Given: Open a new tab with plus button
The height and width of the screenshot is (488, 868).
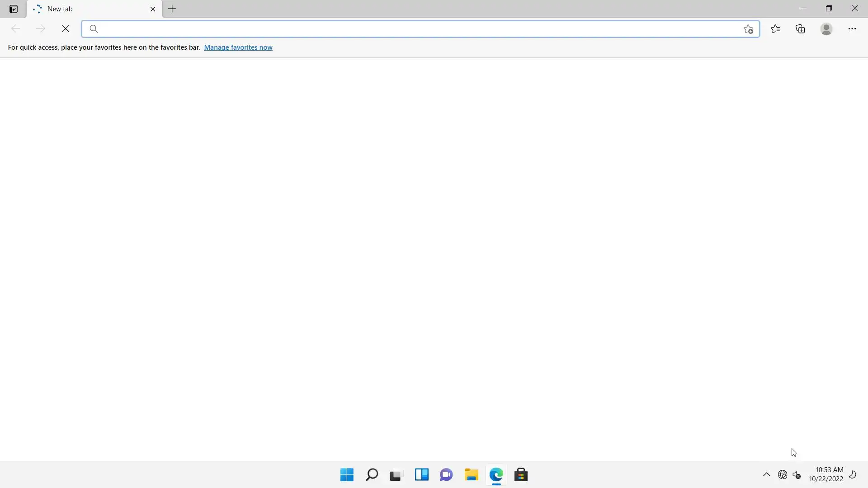Looking at the screenshot, I should coord(172,9).
